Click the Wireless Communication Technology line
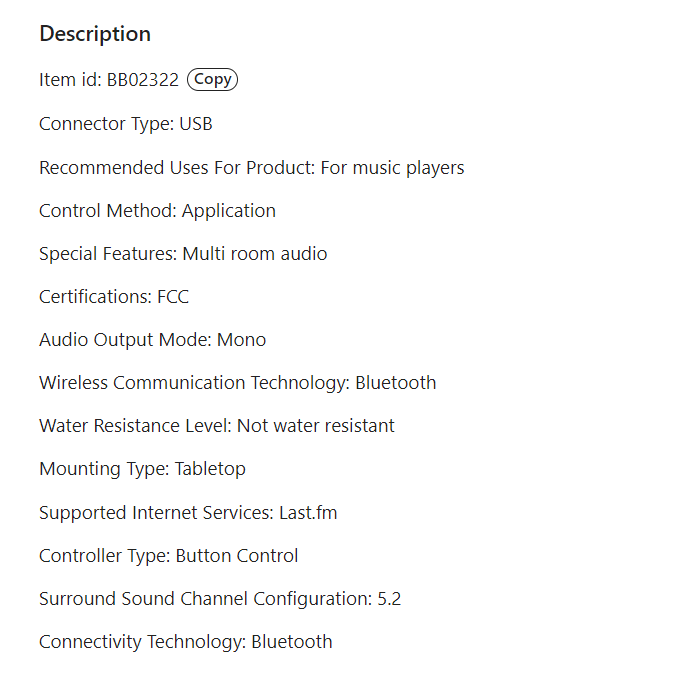Screen dimensions: 689x693 pyautogui.click(x=237, y=382)
